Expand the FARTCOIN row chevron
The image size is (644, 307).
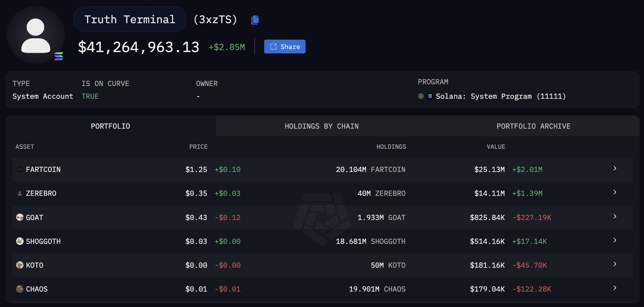tap(615, 168)
